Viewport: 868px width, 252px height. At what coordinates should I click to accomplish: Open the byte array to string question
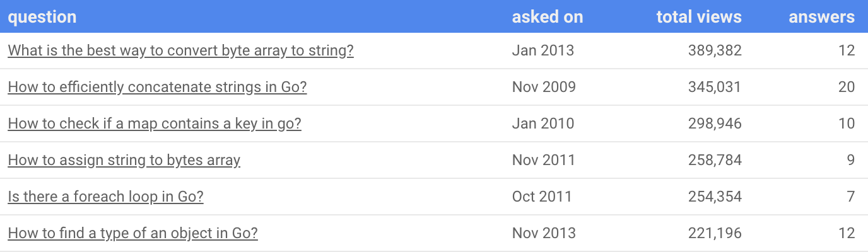180,51
